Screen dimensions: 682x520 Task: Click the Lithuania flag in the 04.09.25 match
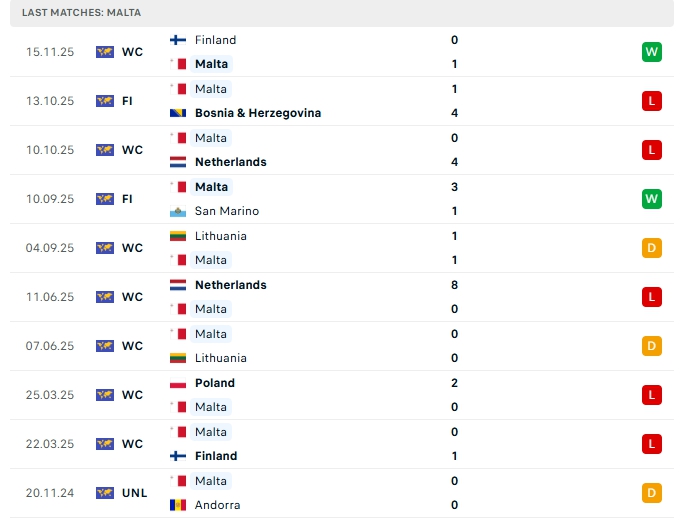pyautogui.click(x=178, y=236)
